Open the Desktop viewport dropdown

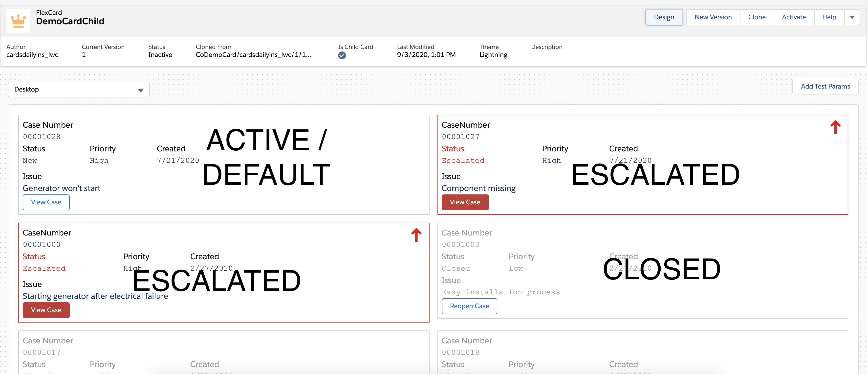pyautogui.click(x=79, y=90)
